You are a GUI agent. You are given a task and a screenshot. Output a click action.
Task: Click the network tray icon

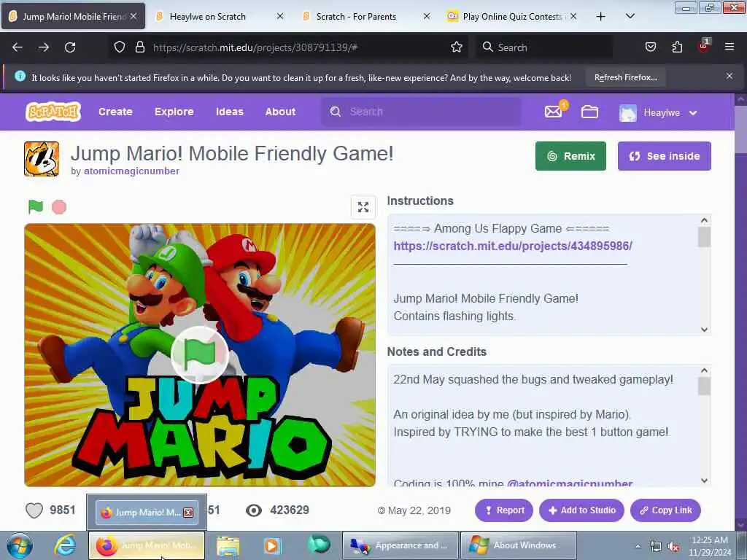(656, 547)
